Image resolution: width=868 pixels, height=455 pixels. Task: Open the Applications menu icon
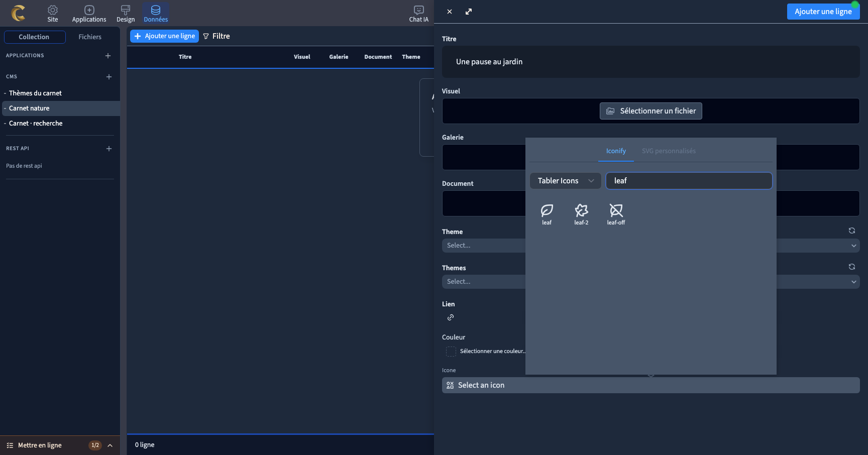click(89, 14)
